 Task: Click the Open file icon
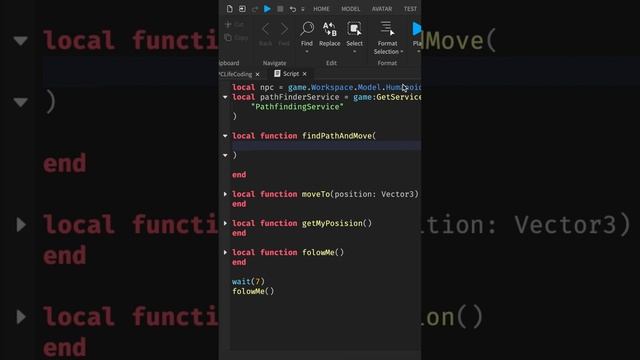tap(242, 9)
